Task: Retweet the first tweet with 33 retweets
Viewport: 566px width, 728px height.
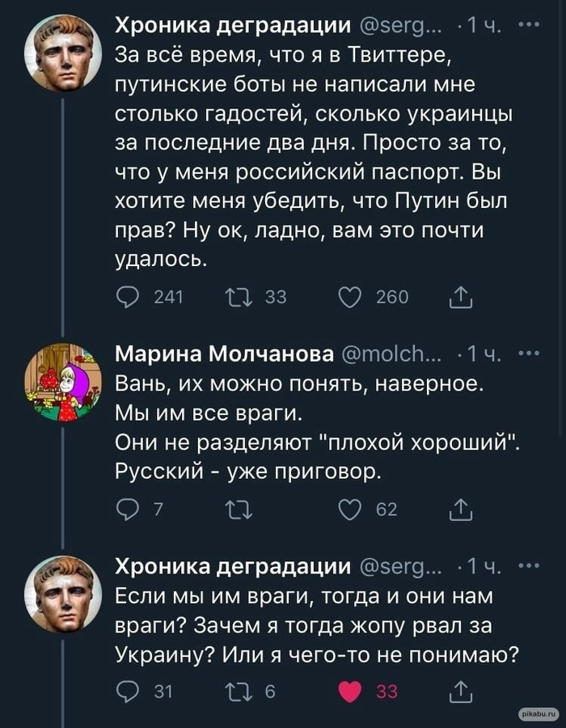Action: pyautogui.click(x=240, y=298)
